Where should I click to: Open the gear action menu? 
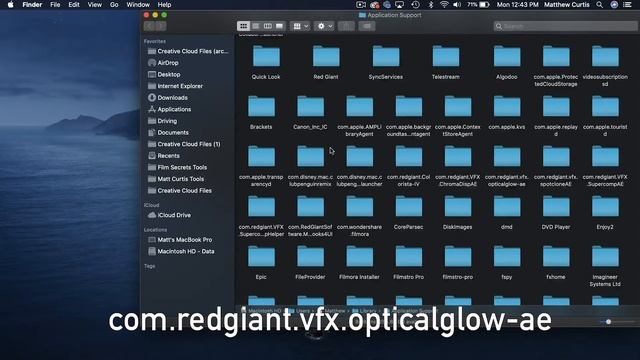coord(324,26)
